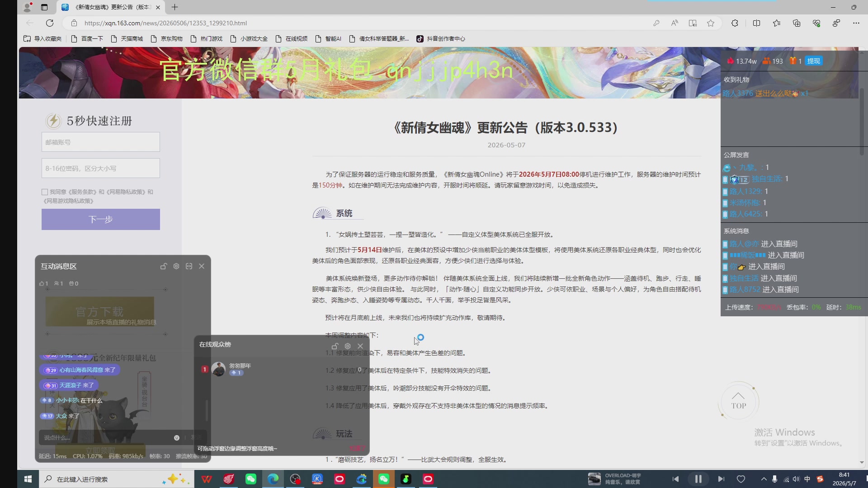Screen dimensions: 868x488
Task: Open OBS Studio taskbar icon
Action: tap(295, 479)
